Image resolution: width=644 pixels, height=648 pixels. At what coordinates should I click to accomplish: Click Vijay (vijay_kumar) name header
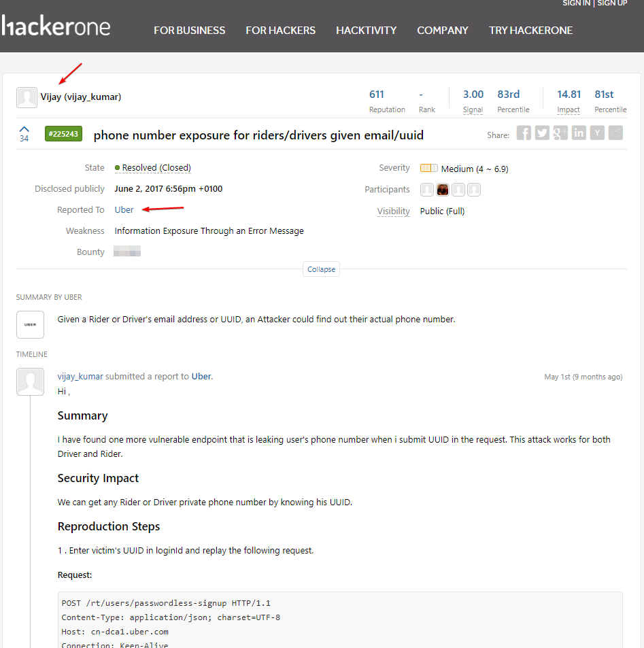tap(81, 97)
